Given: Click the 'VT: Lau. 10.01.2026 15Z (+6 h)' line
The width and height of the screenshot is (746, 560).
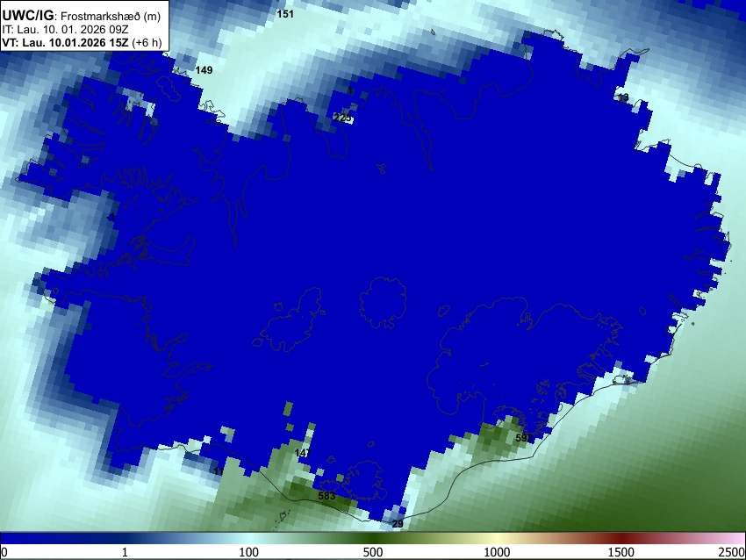Looking at the screenshot, I should 82,42.
